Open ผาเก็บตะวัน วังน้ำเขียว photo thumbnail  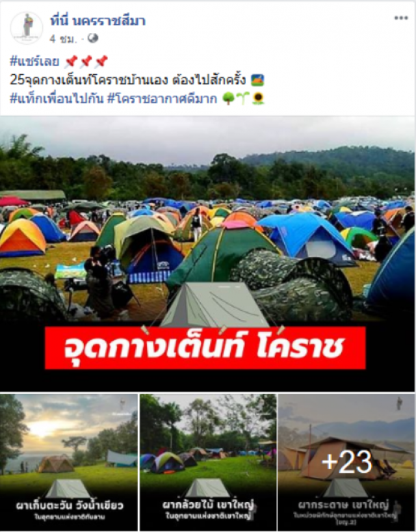[69, 462]
